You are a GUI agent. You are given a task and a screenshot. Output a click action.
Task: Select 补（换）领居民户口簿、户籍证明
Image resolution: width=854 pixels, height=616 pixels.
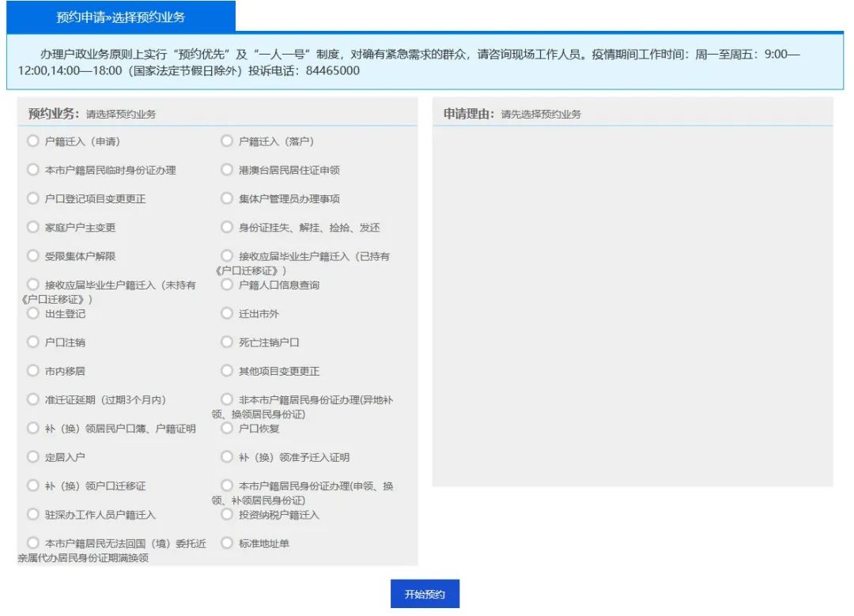coord(33,428)
